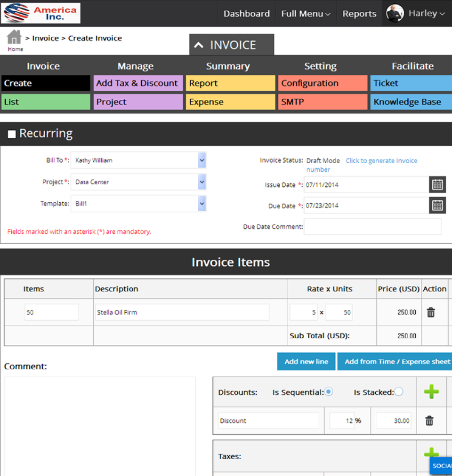Screen dimensions: 452x476
Task: Expand the Project dropdown
Action: 202,182
